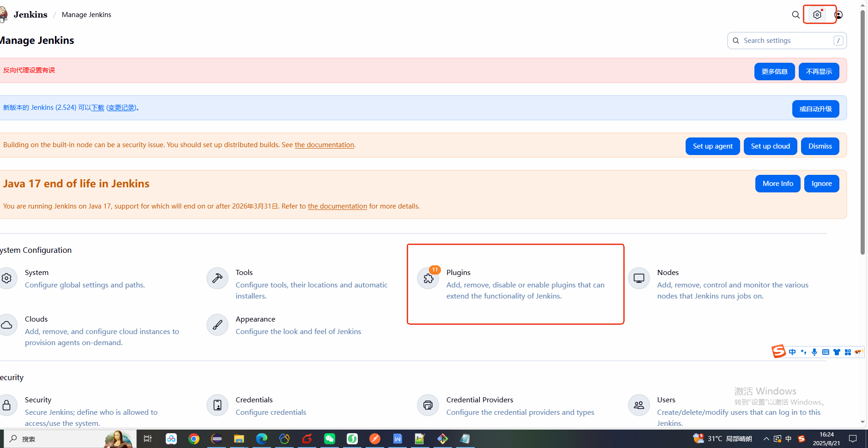Viewport: 868px width, 448px height.
Task: Open the Jenkins search magnifier icon
Action: pos(796,15)
